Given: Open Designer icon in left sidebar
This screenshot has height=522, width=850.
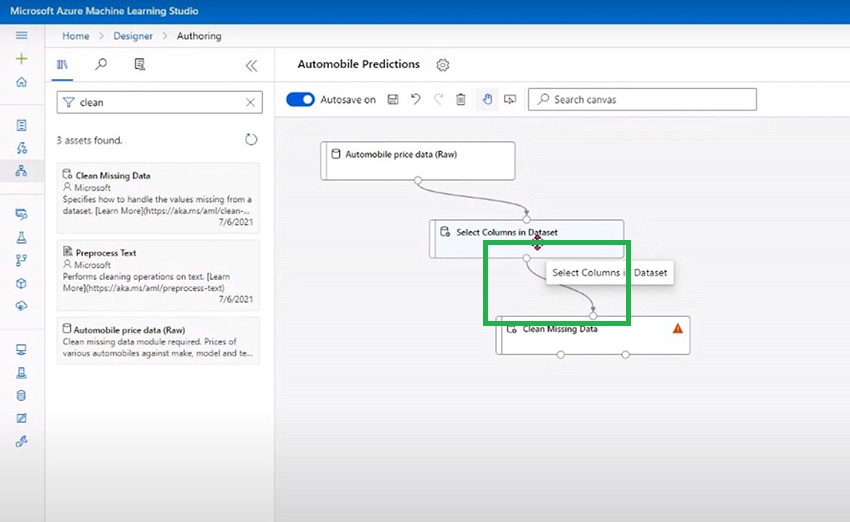Looking at the screenshot, I should coord(22,171).
